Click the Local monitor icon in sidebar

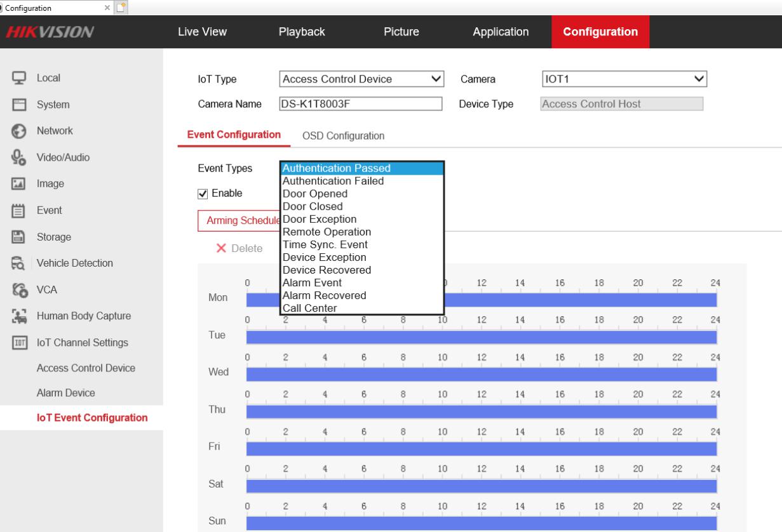(x=19, y=78)
